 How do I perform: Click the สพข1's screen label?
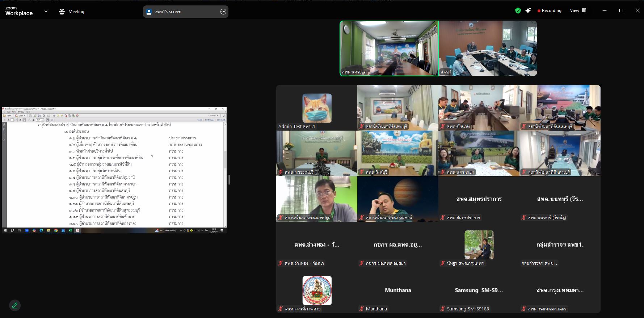point(168,12)
